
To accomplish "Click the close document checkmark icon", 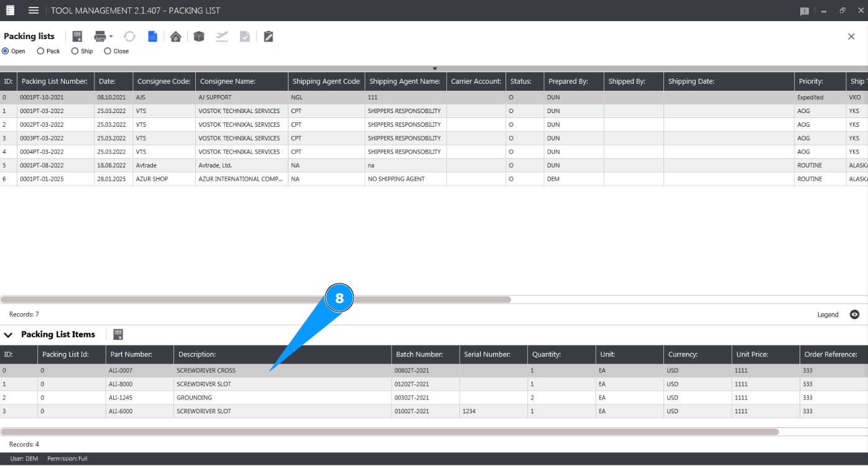I will click(245, 37).
